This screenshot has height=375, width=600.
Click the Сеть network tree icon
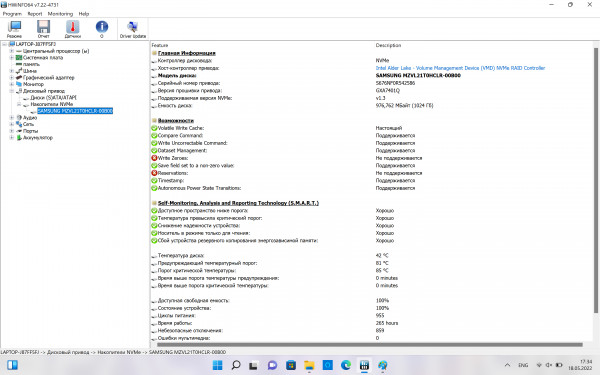click(19, 124)
